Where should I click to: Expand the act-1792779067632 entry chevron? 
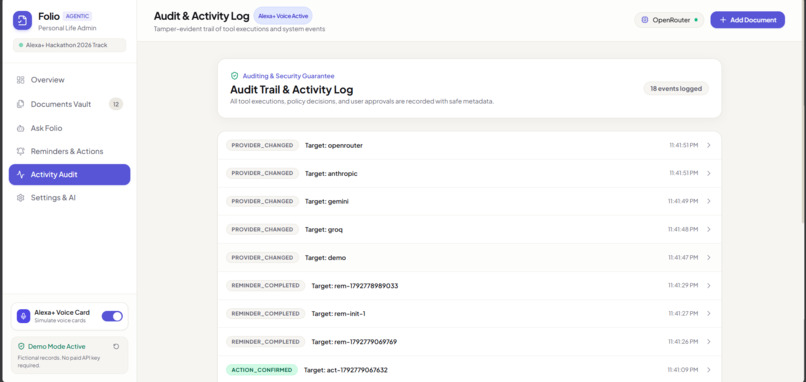[708, 370]
